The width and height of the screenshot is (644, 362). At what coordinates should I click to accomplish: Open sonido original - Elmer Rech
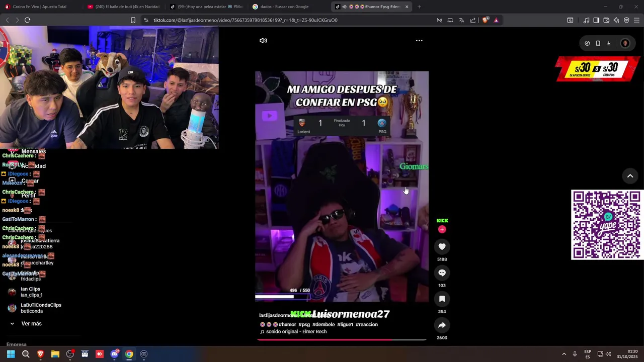293,331
